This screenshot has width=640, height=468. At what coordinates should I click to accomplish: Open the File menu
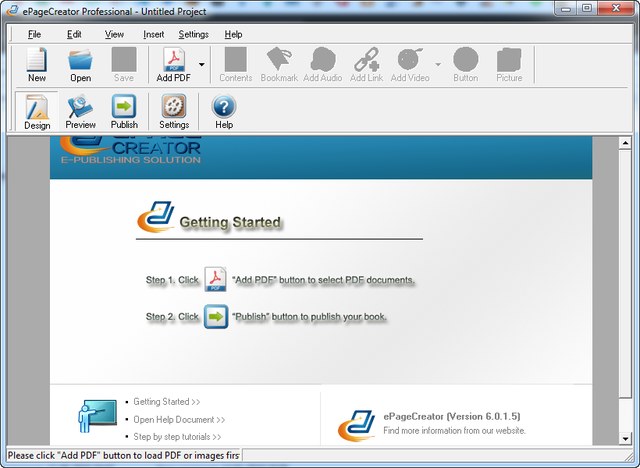pos(34,34)
